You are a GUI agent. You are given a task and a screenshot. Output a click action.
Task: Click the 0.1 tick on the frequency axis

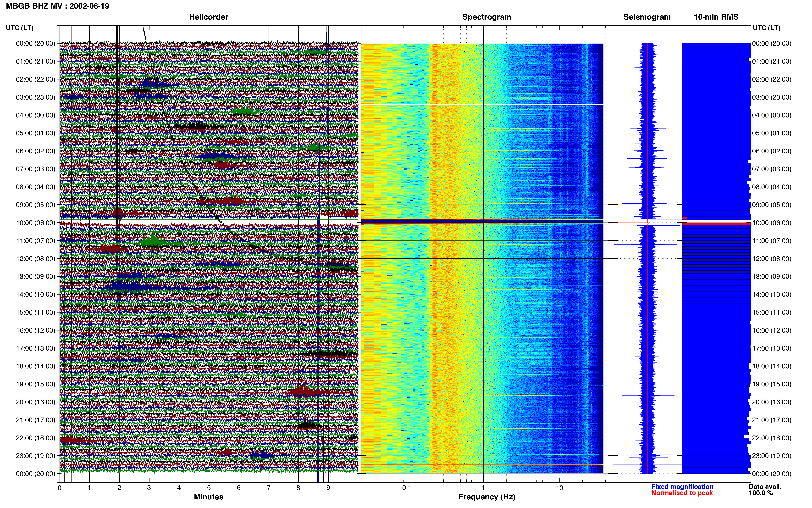click(x=407, y=487)
